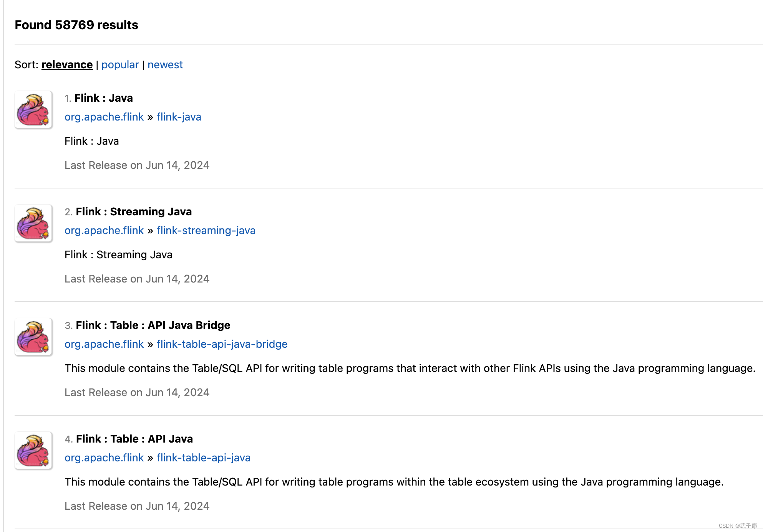Select the org.apache.flink group on result 3

pyautogui.click(x=104, y=344)
